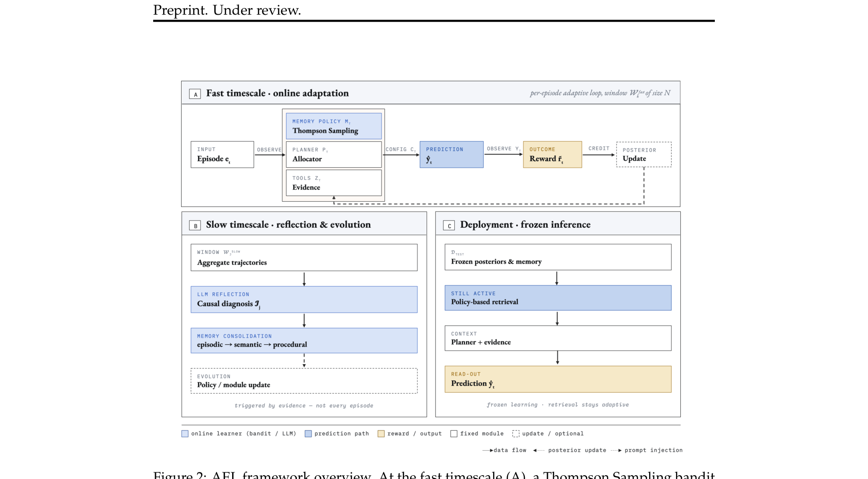Click the panel C label badge
Screen dimensions: 868x479
pyautogui.click(x=449, y=226)
